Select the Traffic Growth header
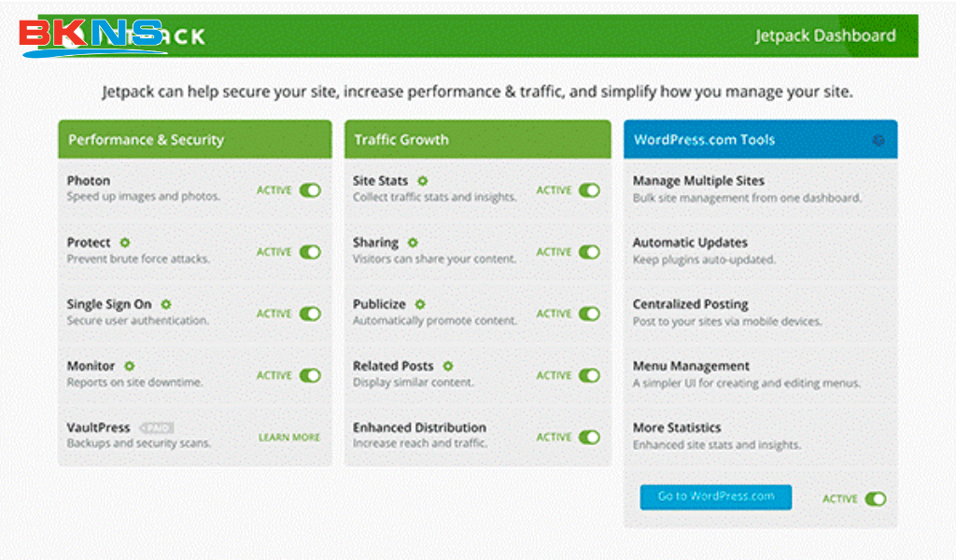The height and width of the screenshot is (560, 956). tap(477, 140)
